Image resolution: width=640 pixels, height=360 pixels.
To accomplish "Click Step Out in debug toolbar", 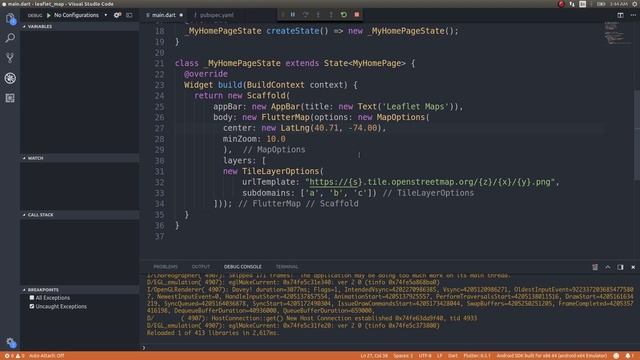I will point(331,15).
